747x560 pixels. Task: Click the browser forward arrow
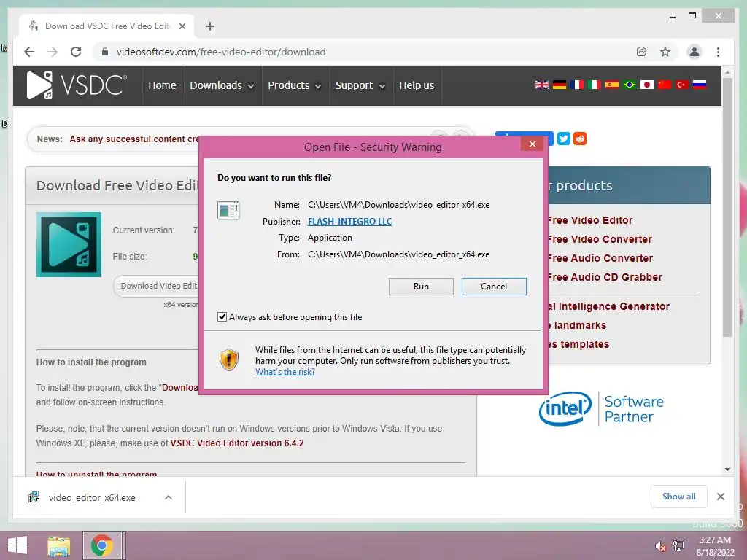53,52
